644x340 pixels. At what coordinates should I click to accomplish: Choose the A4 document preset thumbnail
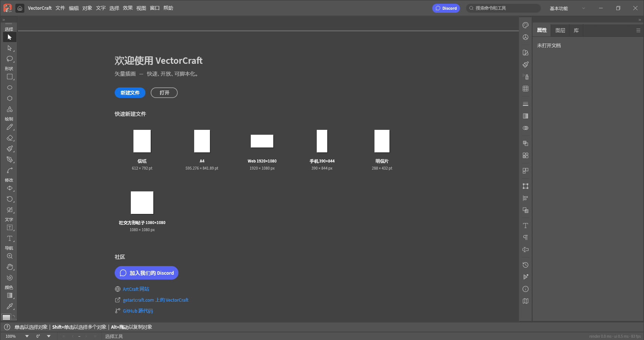click(x=202, y=141)
